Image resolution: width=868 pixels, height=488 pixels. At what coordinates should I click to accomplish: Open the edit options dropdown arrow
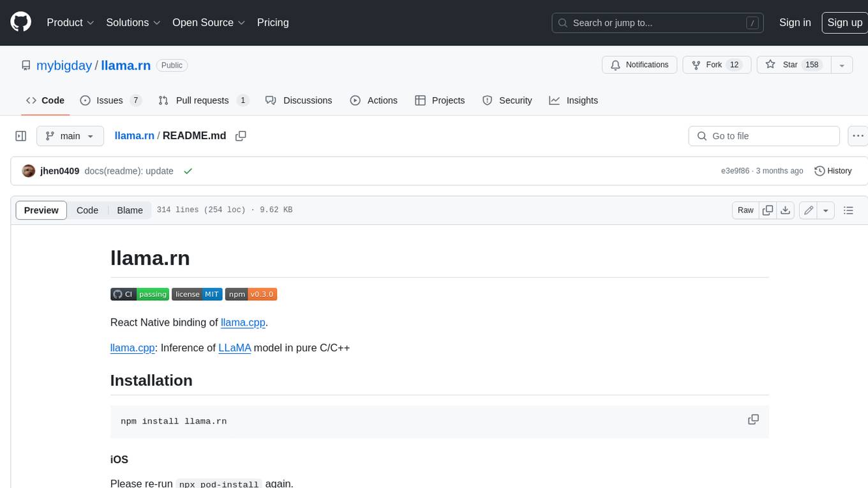point(826,210)
